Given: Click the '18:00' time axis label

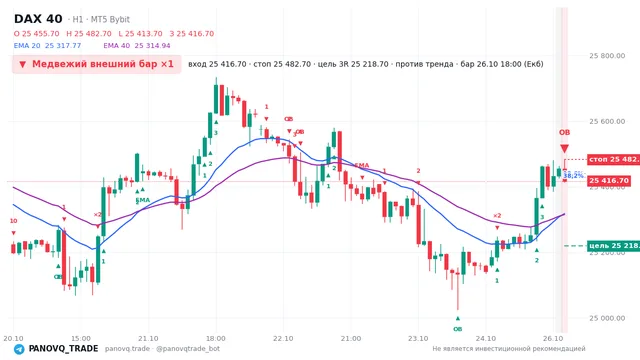Looking at the screenshot, I should coord(216,338).
